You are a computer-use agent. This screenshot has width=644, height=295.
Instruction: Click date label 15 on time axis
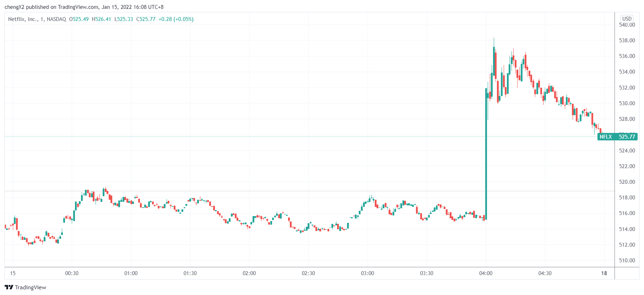click(x=13, y=273)
